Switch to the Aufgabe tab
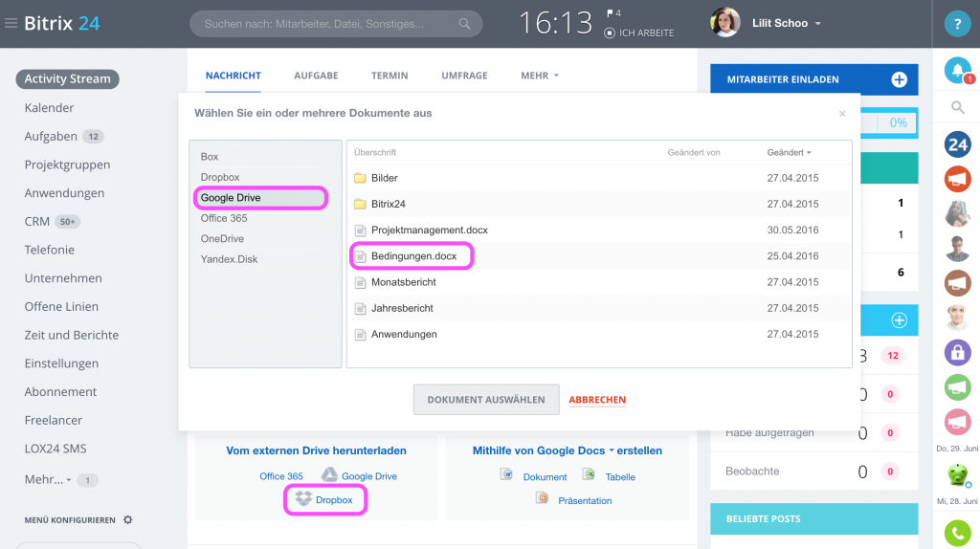 [316, 76]
